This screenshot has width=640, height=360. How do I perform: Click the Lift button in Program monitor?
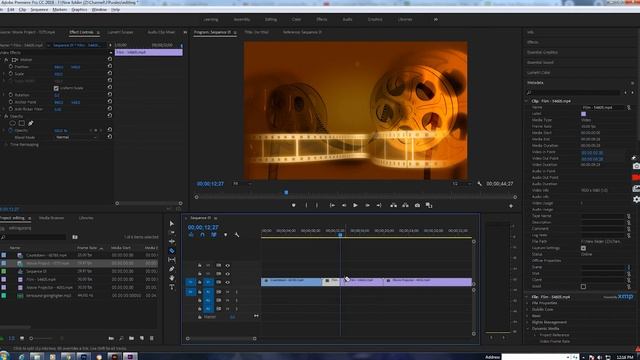click(393, 205)
